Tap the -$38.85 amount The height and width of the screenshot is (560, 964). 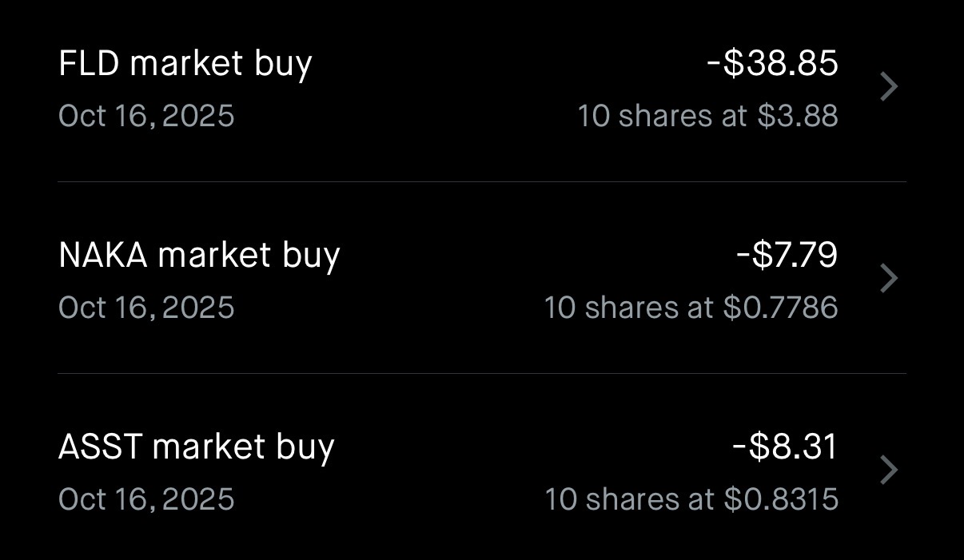coord(772,64)
